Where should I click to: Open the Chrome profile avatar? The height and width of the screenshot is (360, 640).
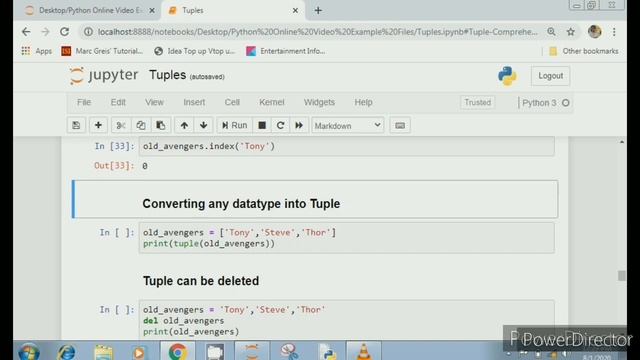(595, 32)
